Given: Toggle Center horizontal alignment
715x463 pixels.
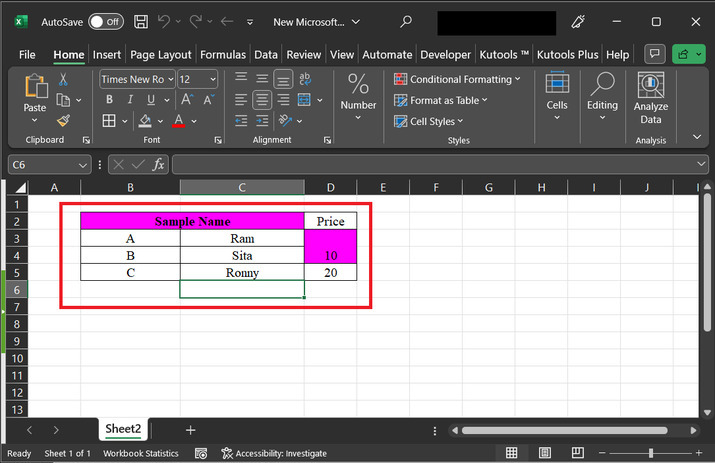Looking at the screenshot, I should click(x=262, y=100).
